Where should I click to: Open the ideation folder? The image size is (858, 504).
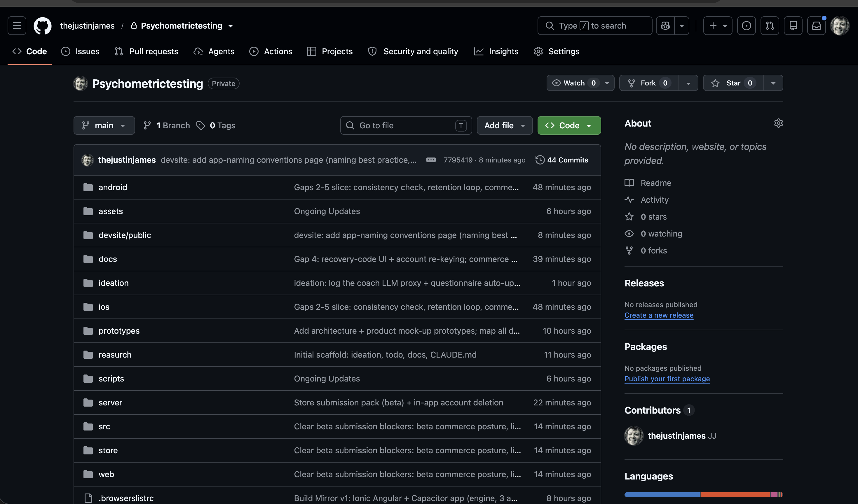tap(113, 283)
